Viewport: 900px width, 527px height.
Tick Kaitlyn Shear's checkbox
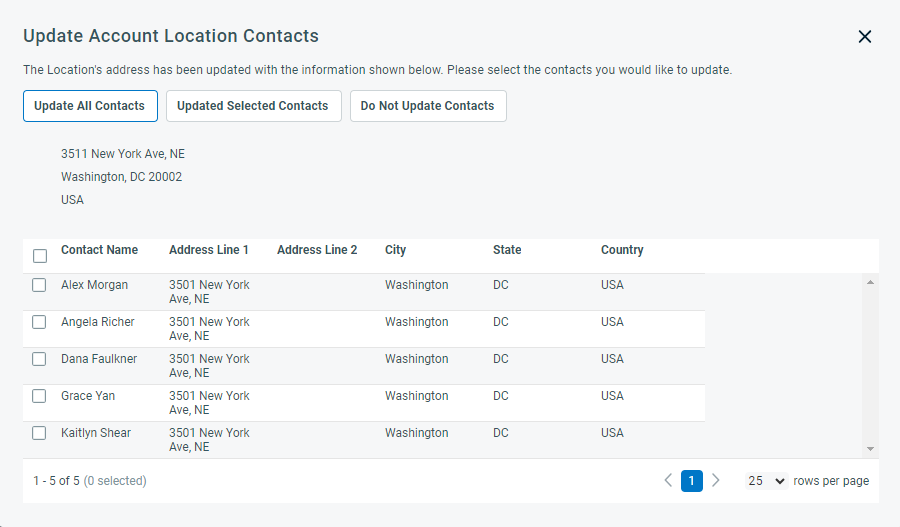pos(39,433)
